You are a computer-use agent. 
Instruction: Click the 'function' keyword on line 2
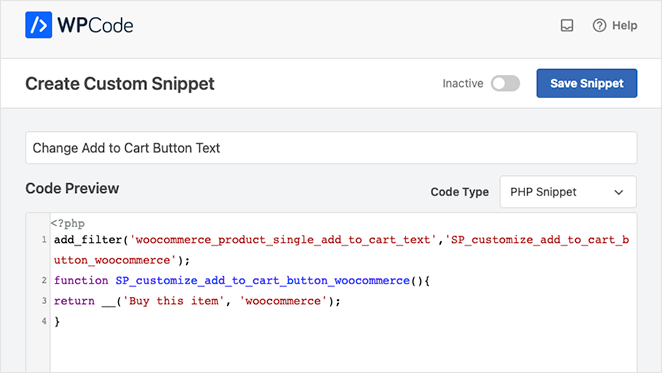coord(81,280)
